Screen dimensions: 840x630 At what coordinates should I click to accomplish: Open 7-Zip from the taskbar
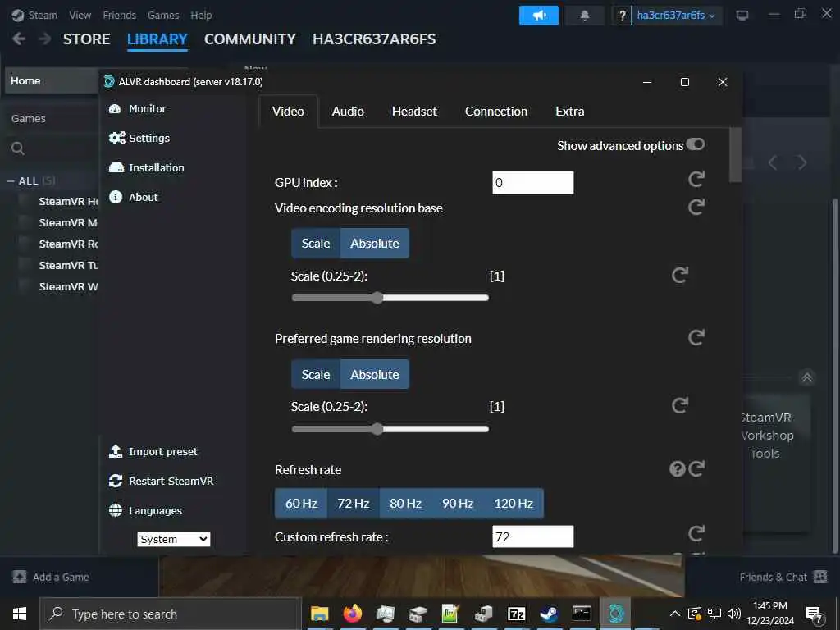click(516, 614)
